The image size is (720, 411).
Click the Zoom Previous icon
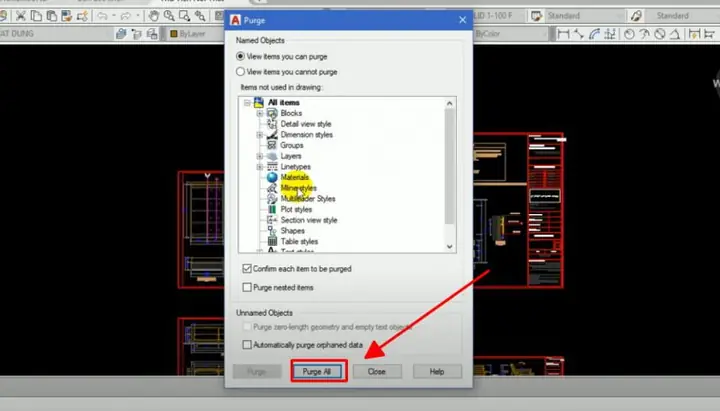click(x=200, y=16)
